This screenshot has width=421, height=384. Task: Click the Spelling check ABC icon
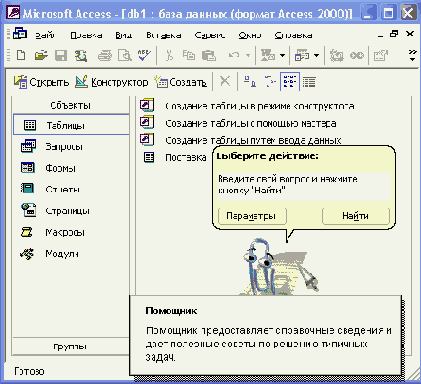144,55
